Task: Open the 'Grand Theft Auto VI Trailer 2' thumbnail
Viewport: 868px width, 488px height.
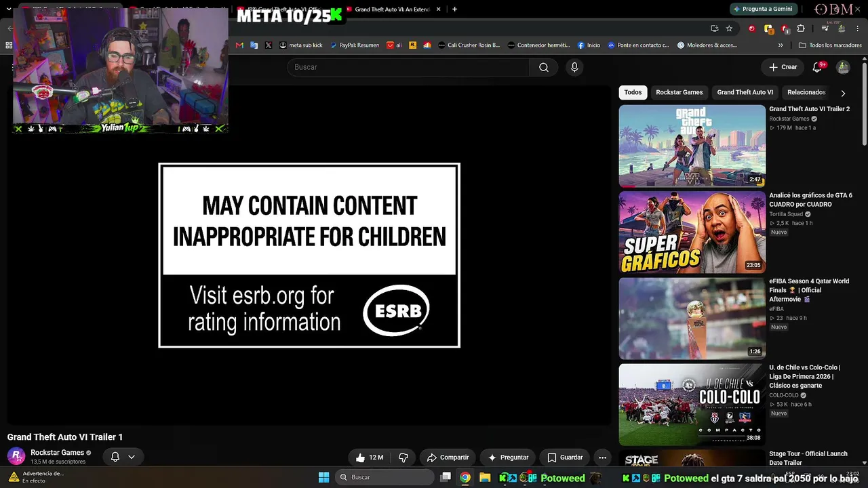Action: tap(692, 146)
